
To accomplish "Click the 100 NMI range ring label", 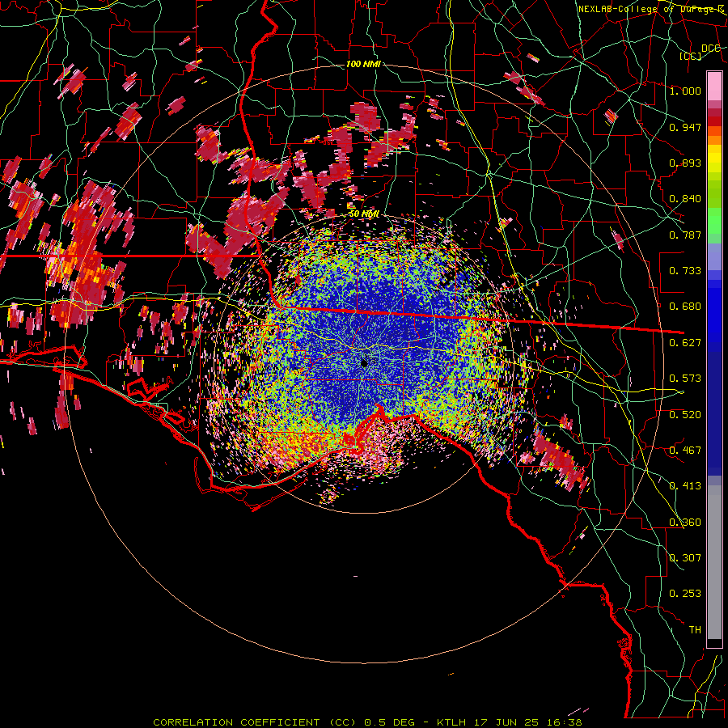I will pyautogui.click(x=363, y=64).
